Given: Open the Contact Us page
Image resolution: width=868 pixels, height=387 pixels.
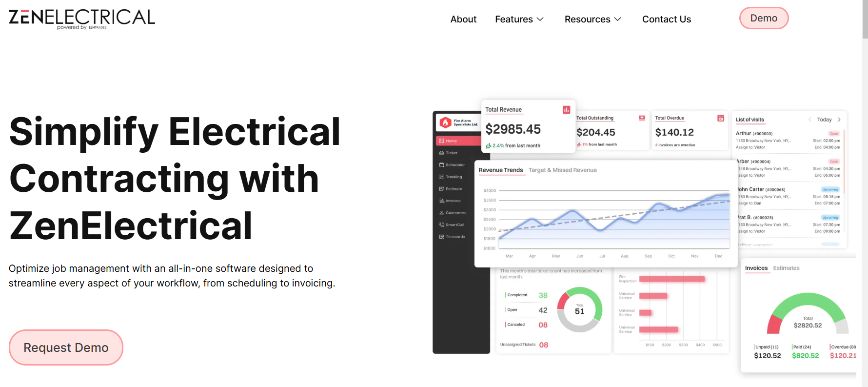Looking at the screenshot, I should click(x=667, y=19).
